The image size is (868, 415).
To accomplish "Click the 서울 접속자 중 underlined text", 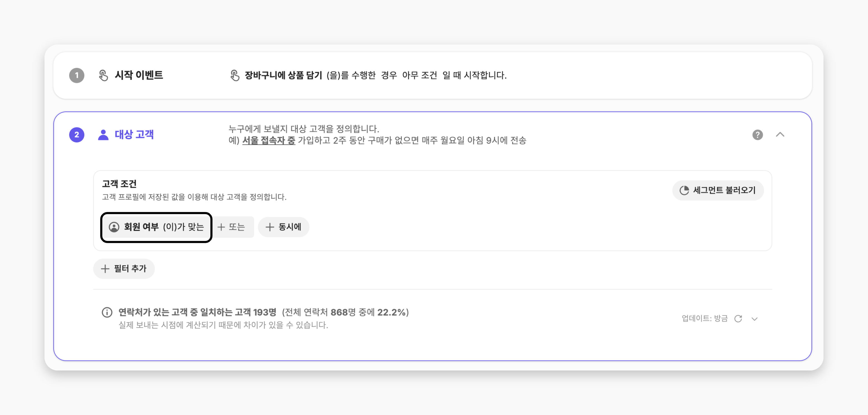I will 268,140.
